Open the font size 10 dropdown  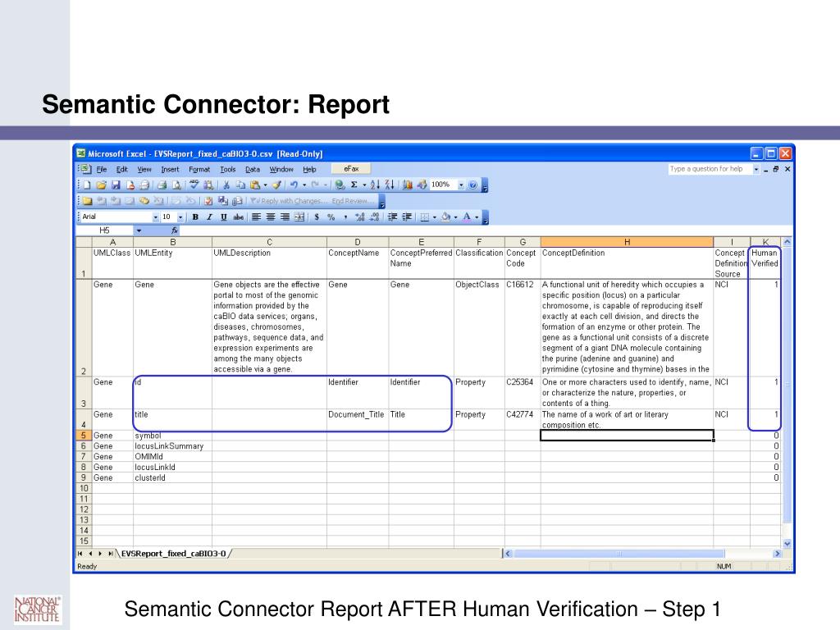[180, 217]
